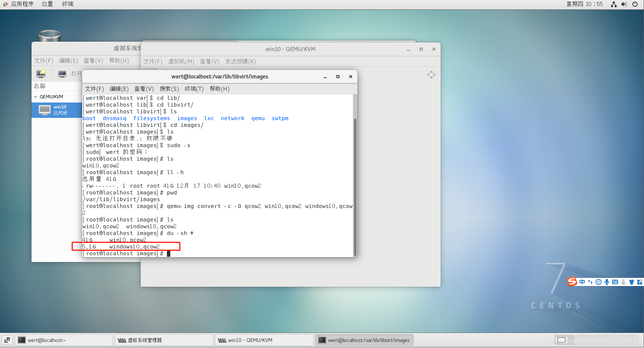The image size is (644, 348).
Task: Click the emoji smiley icon in Sogou bar
Action: point(599,282)
